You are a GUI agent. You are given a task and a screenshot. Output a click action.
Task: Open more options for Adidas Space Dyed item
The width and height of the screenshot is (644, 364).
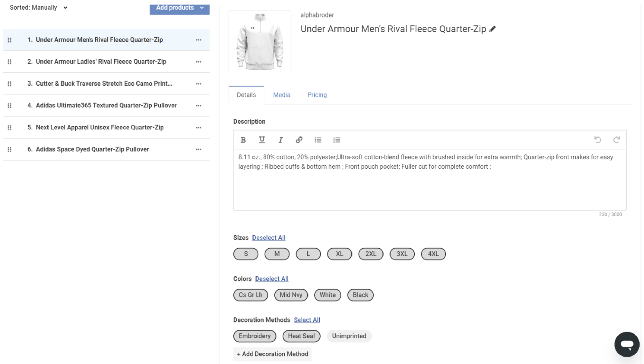pos(198,150)
